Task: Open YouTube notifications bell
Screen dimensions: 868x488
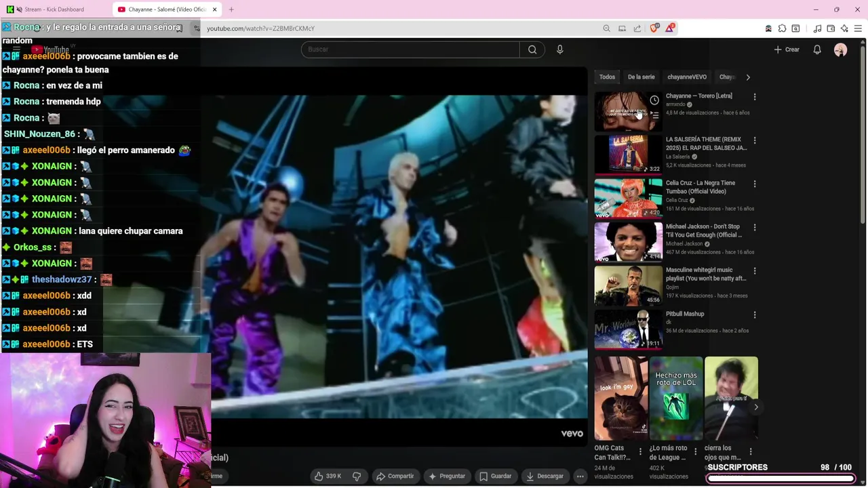Action: (817, 49)
